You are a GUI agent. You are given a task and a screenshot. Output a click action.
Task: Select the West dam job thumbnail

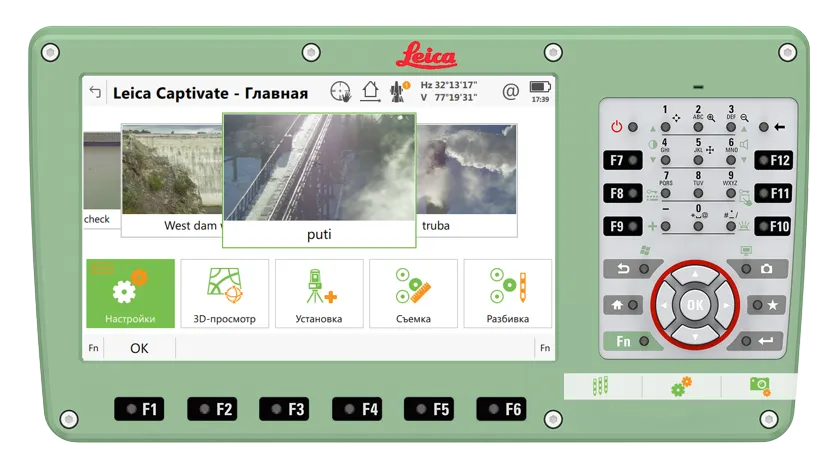pyautogui.click(x=170, y=180)
